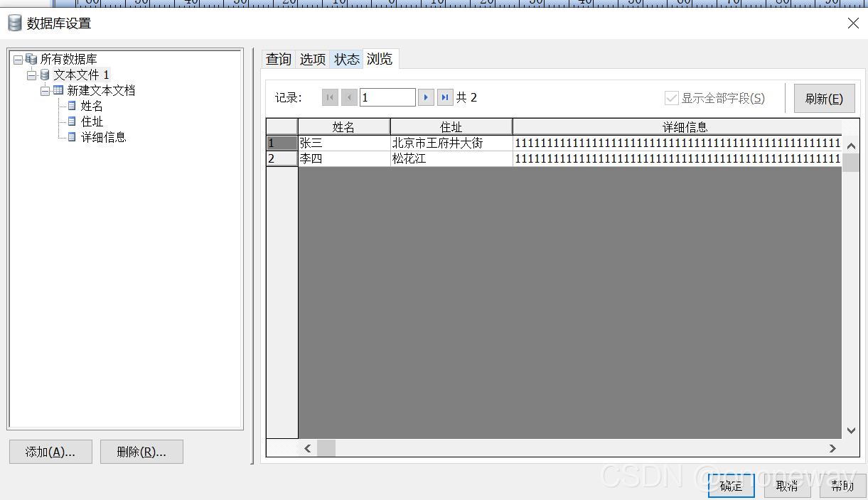Click the 刷新(E) refresh button

pyautogui.click(x=824, y=98)
